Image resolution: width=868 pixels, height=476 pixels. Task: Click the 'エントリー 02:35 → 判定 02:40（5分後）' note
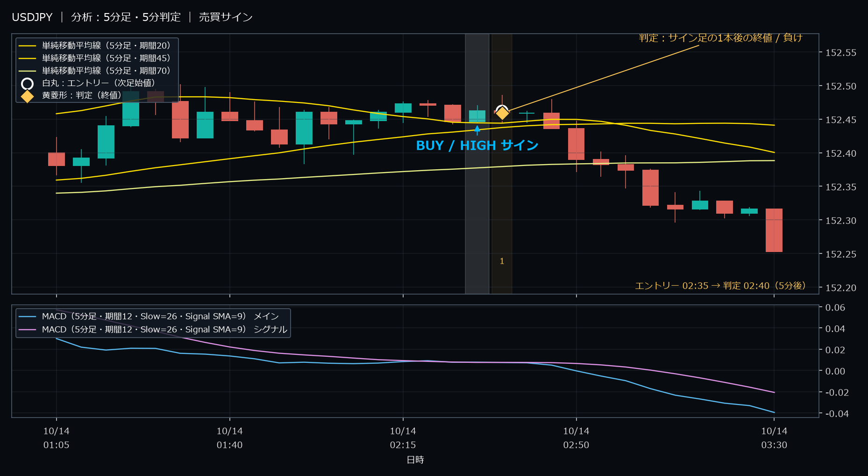720,286
